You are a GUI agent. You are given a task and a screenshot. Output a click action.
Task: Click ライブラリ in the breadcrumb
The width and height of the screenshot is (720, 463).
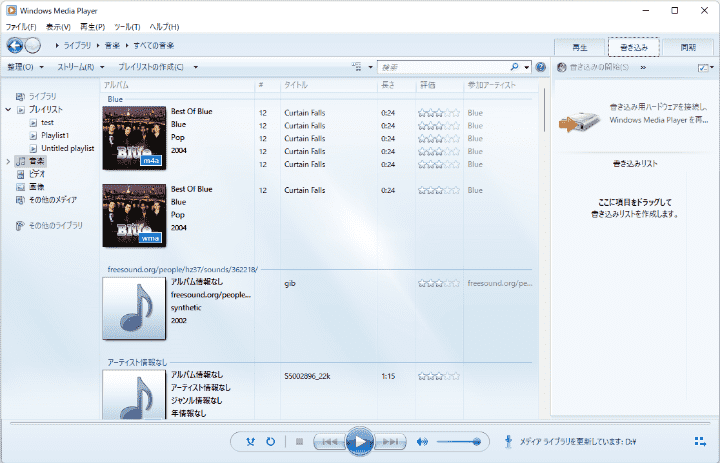pyautogui.click(x=77, y=45)
